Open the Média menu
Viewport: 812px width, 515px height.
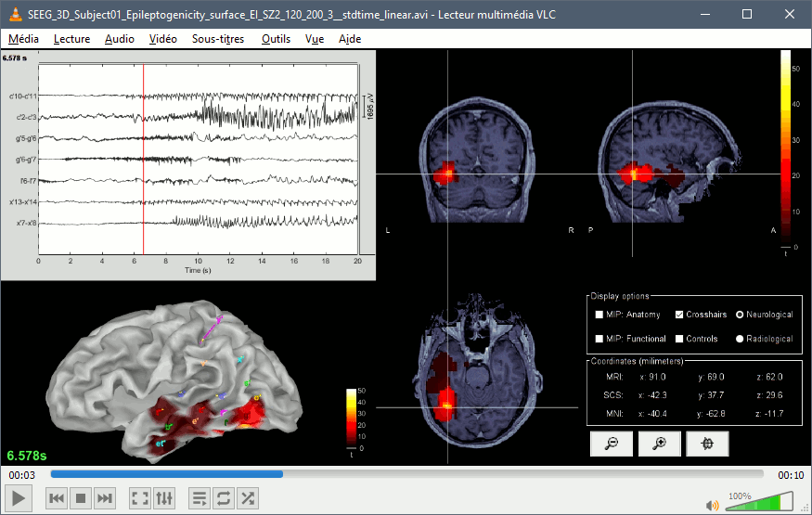tap(23, 39)
